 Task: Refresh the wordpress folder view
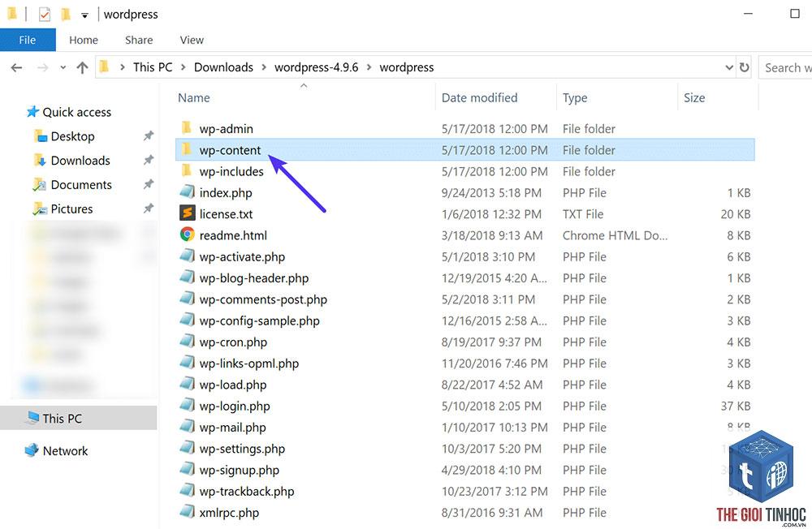point(744,67)
